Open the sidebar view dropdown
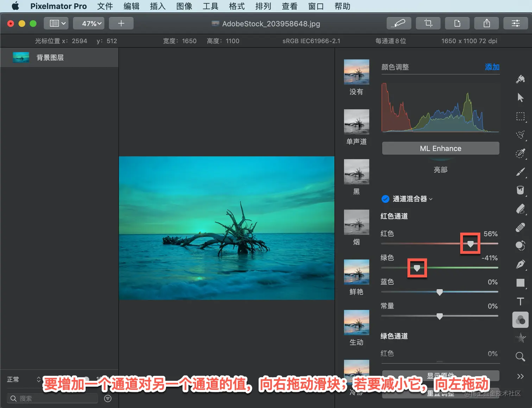Screen dimensions: 532x408 56,24
